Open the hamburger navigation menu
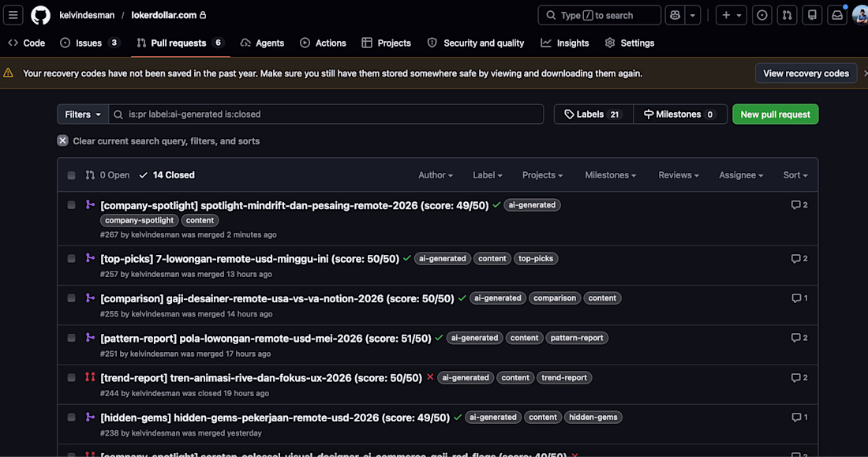The width and height of the screenshot is (868, 457). coord(13,15)
